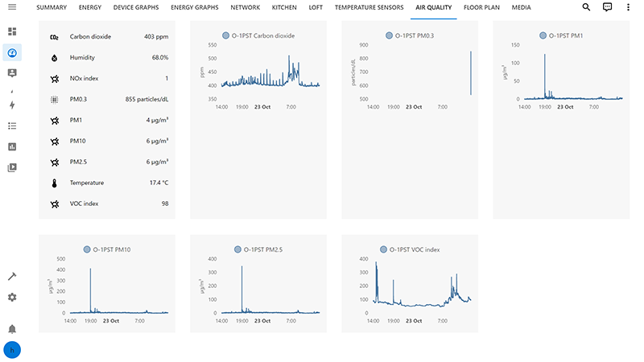Open the NOx index entity label
The image size is (644, 362).
point(84,78)
